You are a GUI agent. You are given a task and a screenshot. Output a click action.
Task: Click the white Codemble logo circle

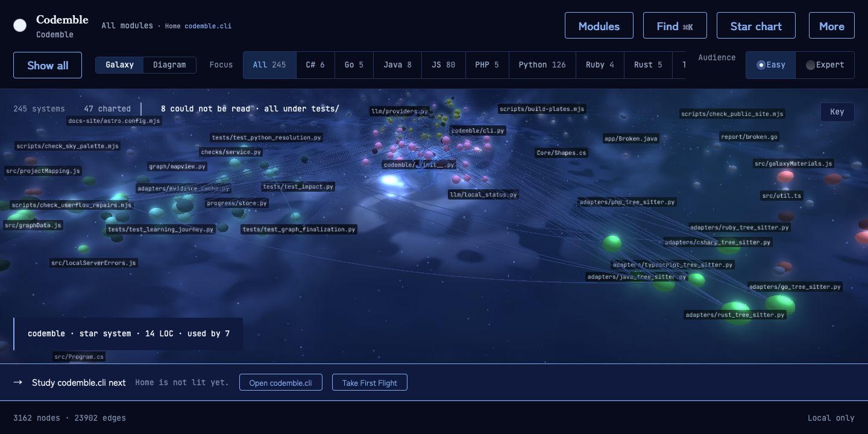tap(20, 25)
